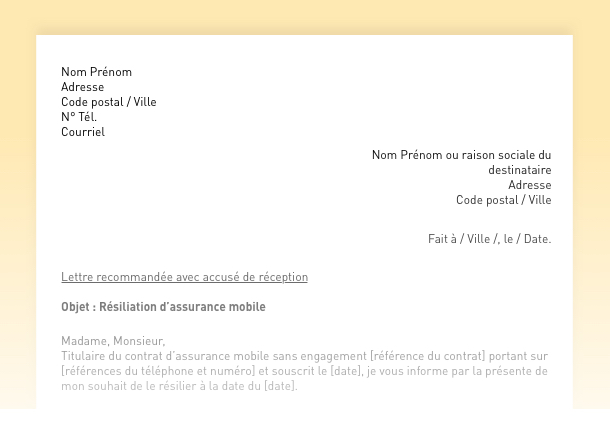Click the final "[date]" after "à la date du"

pos(279,386)
